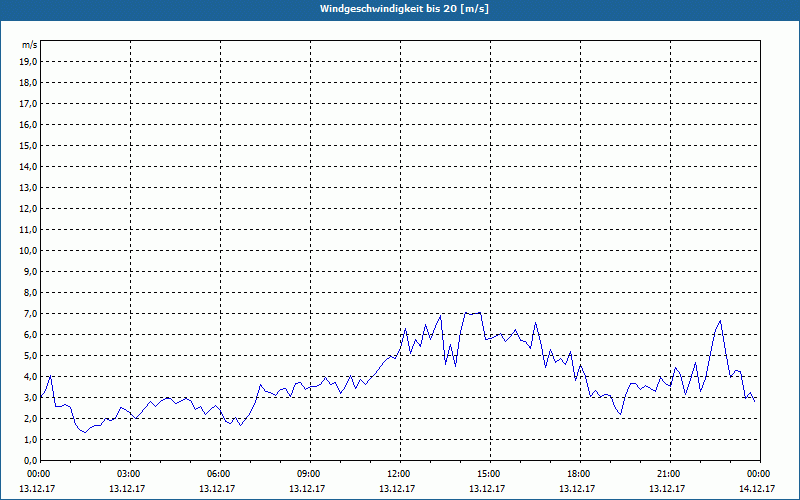Select the "4,0" y-axis tick label
Viewport: 800px width, 500px height.
[30, 377]
